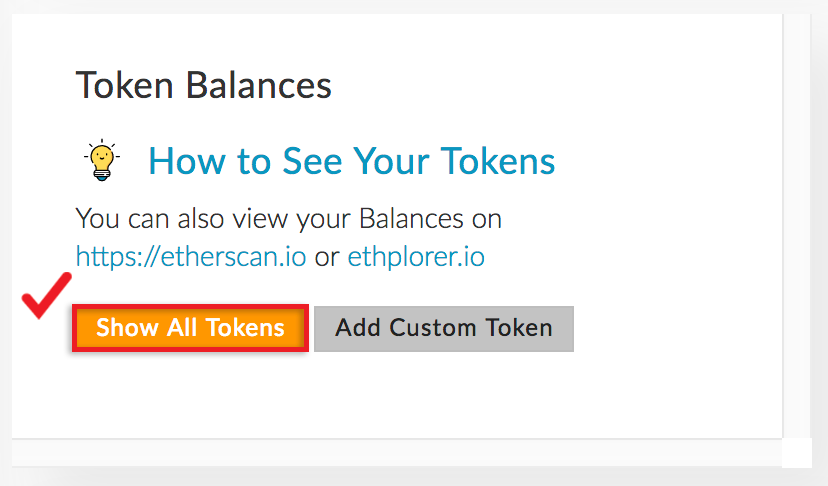
Task: Click the checkmark left of Show All Tokens
Action: click(45, 297)
